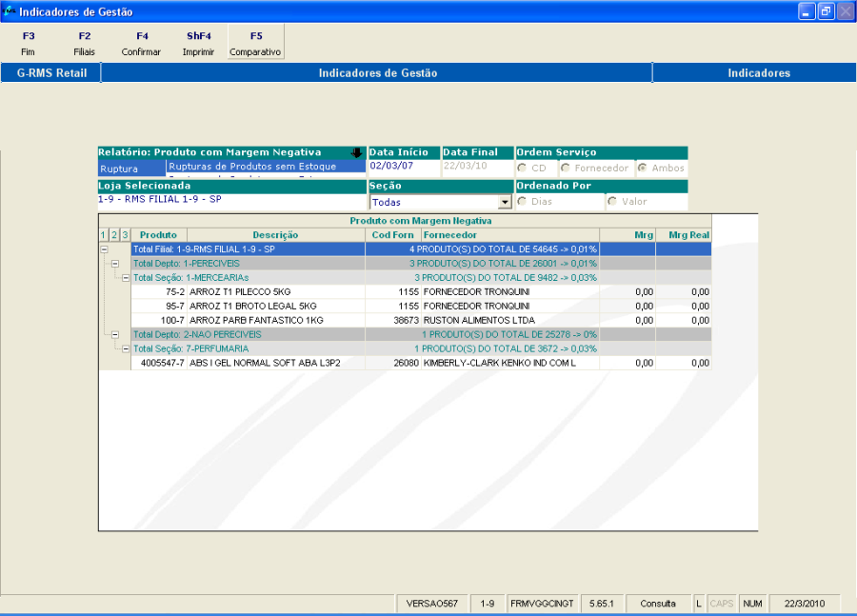Select the Dias ordering radio
Image resolution: width=857 pixels, height=616 pixels.
(522, 202)
